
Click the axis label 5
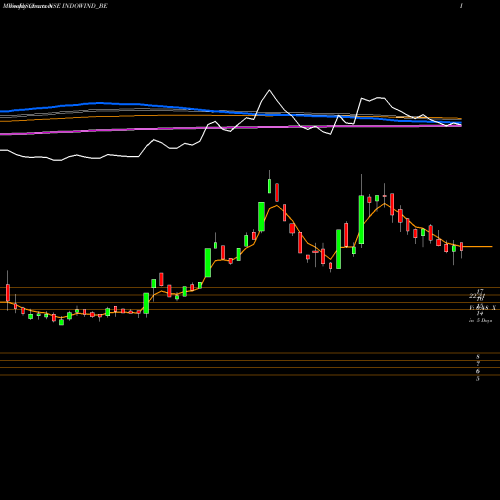tap(478, 379)
